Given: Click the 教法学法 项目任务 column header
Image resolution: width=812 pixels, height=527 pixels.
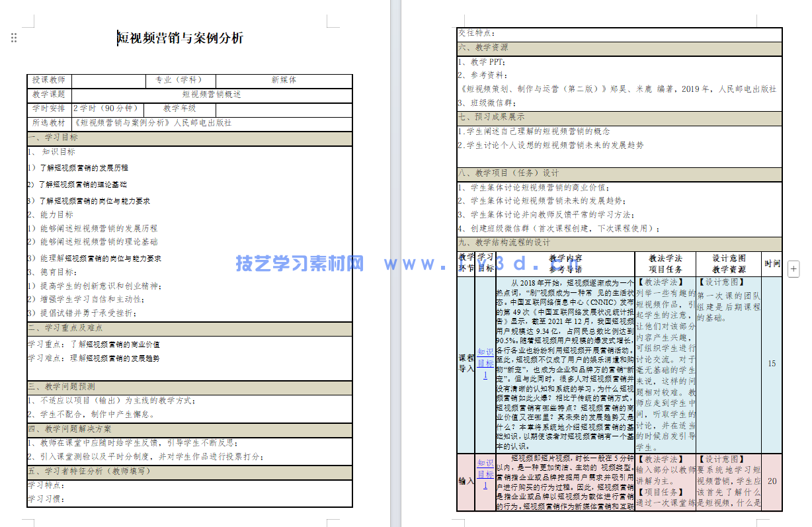Looking at the screenshot, I should [664, 262].
